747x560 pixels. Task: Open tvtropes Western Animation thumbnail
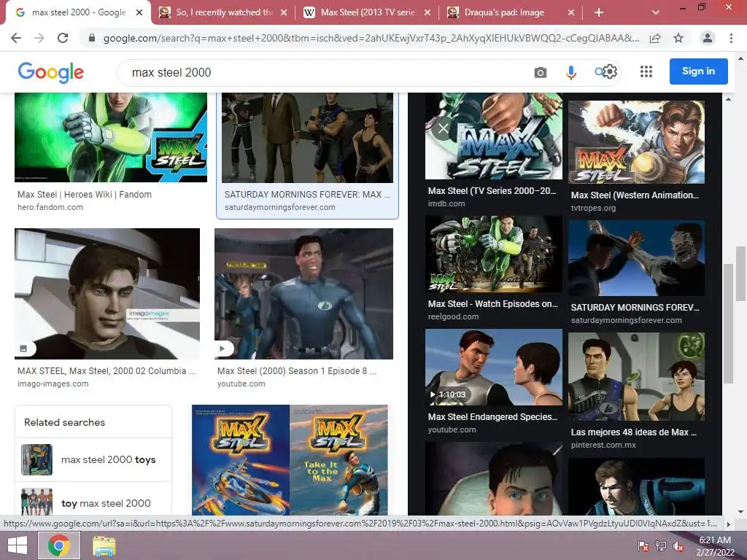(636, 142)
